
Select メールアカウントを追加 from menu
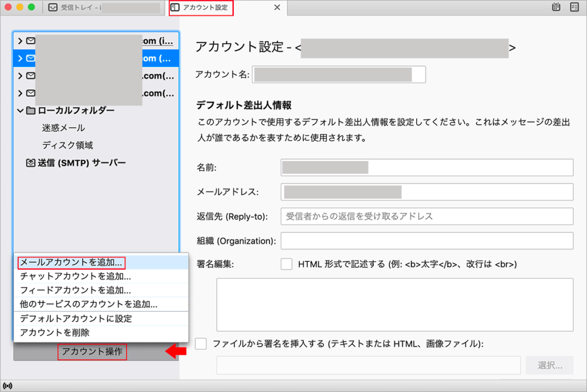72,262
